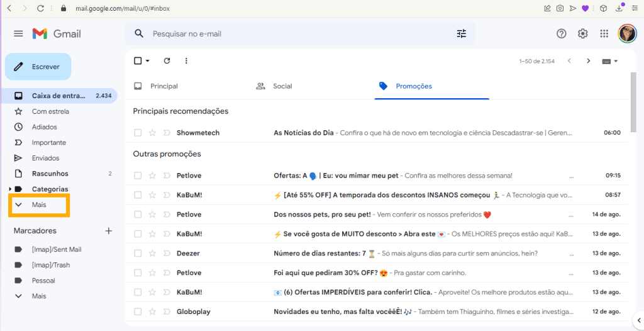Click the Pesquisar no e-mail search field
644x331 pixels.
pyautogui.click(x=300, y=34)
